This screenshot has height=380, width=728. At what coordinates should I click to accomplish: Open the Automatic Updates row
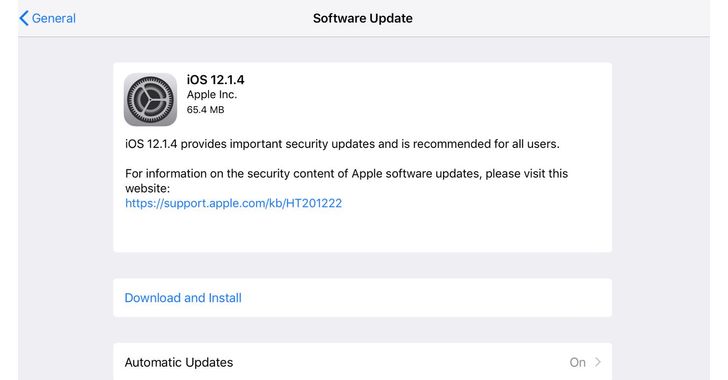[363, 361]
